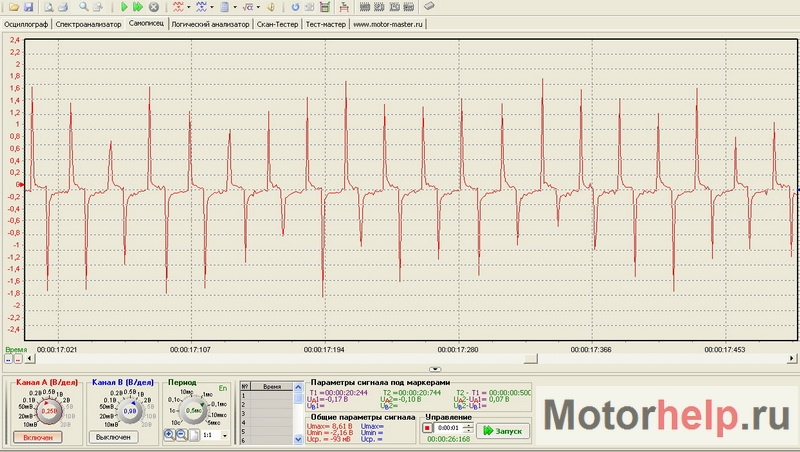Screen dimensions: 800x452
Task: Open the Логический анализатор tab
Action: pyautogui.click(x=210, y=22)
